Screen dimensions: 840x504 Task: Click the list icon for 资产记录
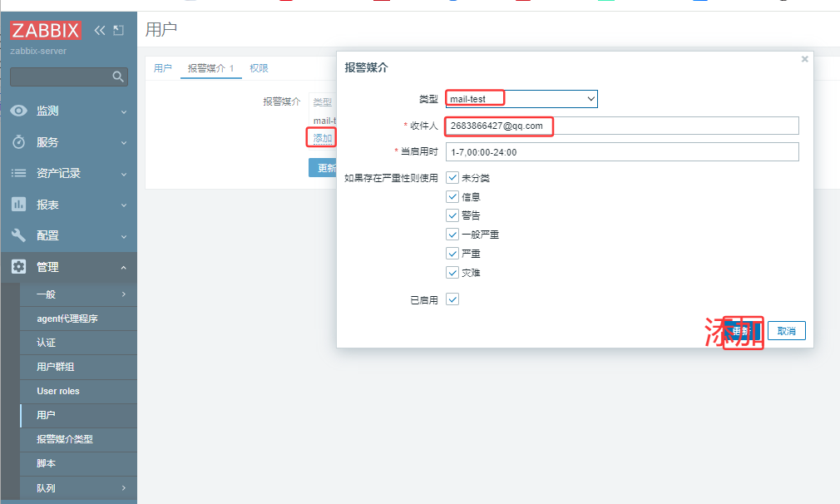[19, 173]
